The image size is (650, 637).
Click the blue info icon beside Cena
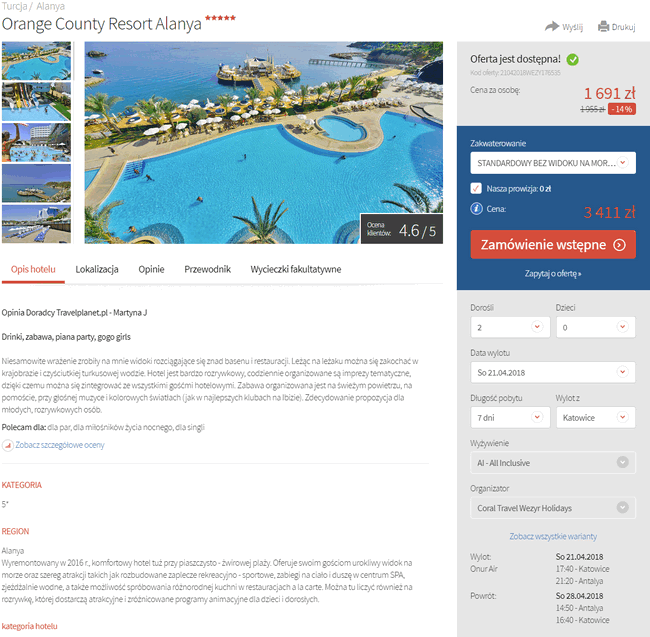[x=476, y=208]
